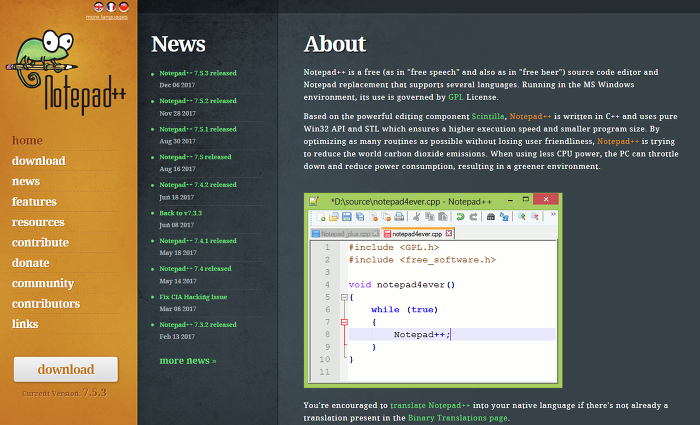The image size is (700, 425).
Task: Collapse the code fold marker on line 5
Action: click(344, 297)
